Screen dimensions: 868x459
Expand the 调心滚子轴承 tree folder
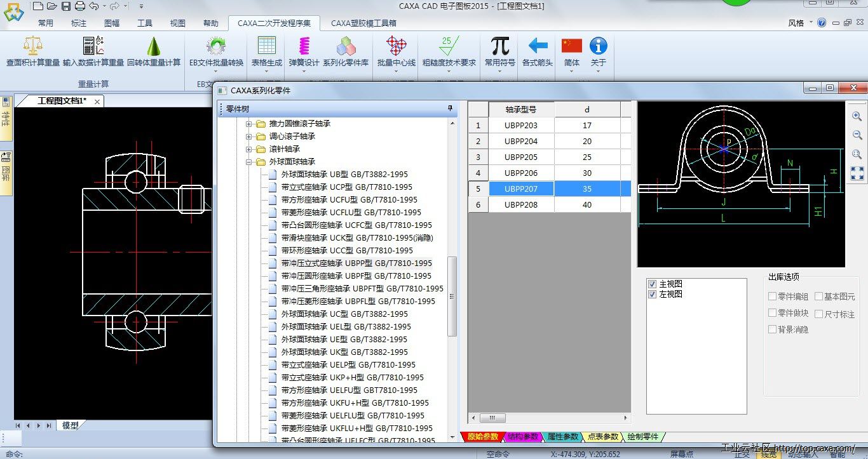tap(249, 136)
